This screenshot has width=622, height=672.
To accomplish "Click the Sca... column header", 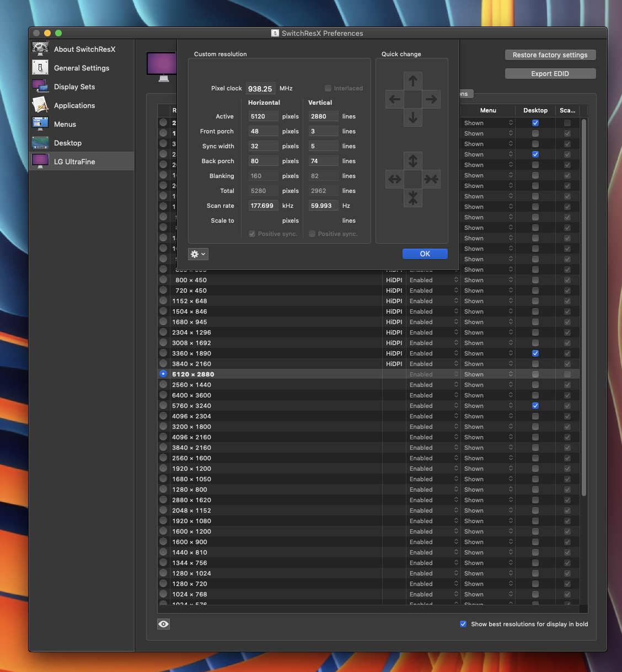I will pos(567,110).
